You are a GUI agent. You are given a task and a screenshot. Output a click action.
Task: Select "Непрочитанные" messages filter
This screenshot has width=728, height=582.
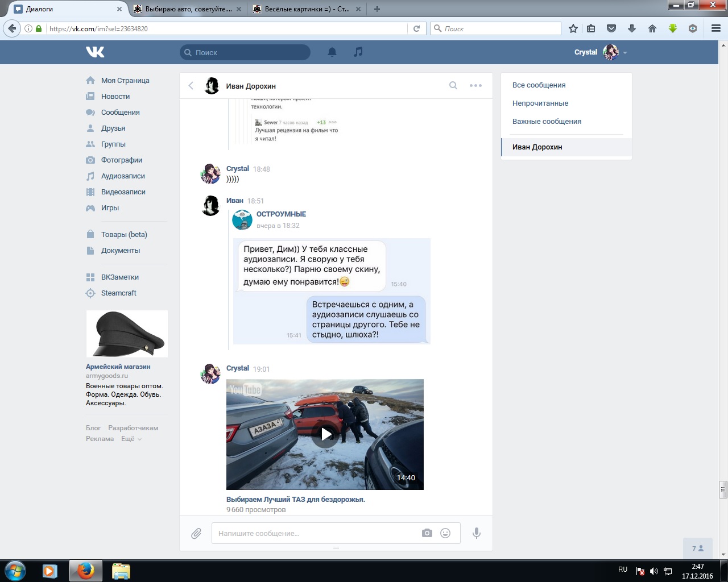pyautogui.click(x=540, y=103)
